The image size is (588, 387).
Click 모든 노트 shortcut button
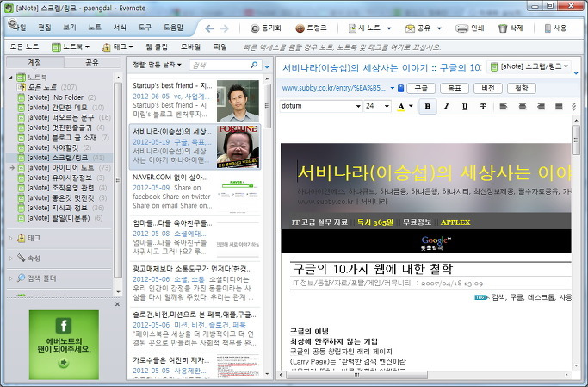(x=24, y=47)
